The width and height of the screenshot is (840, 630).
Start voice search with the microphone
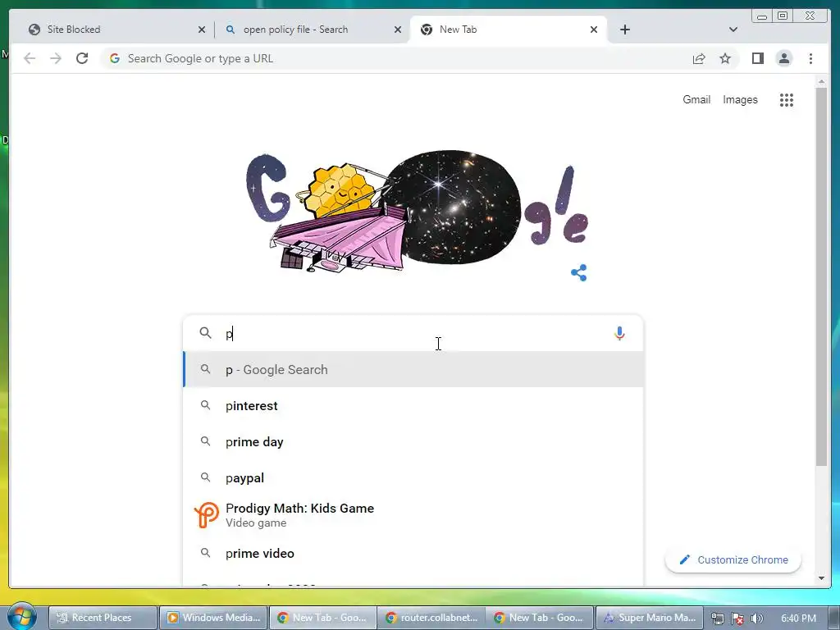click(x=619, y=333)
